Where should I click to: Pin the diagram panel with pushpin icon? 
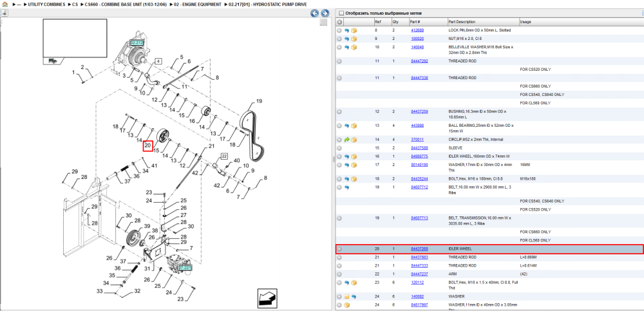click(4, 13)
